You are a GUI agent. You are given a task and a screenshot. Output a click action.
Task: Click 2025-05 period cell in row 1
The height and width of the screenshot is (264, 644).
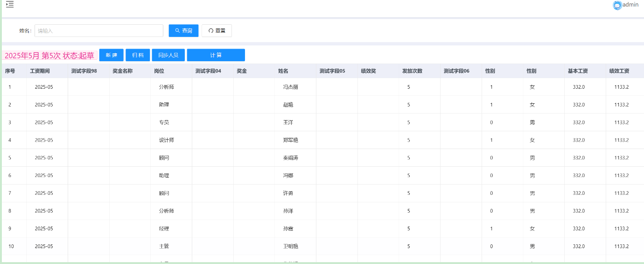(44, 87)
